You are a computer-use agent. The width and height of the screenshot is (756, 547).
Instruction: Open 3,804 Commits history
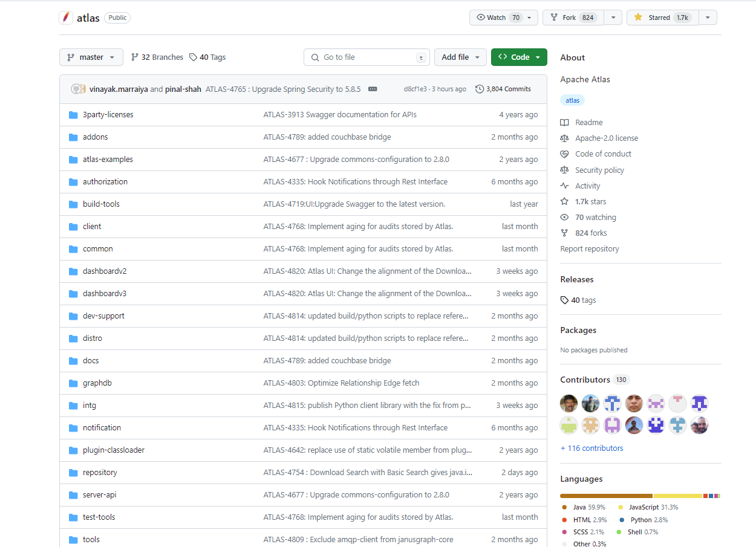[x=503, y=89]
